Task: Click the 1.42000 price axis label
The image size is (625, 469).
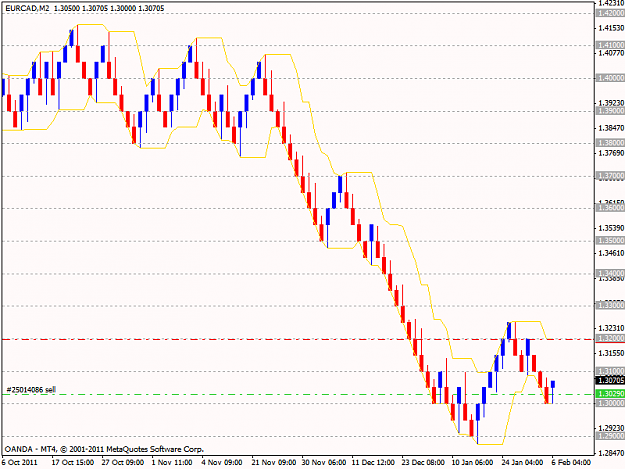Action: pos(610,13)
